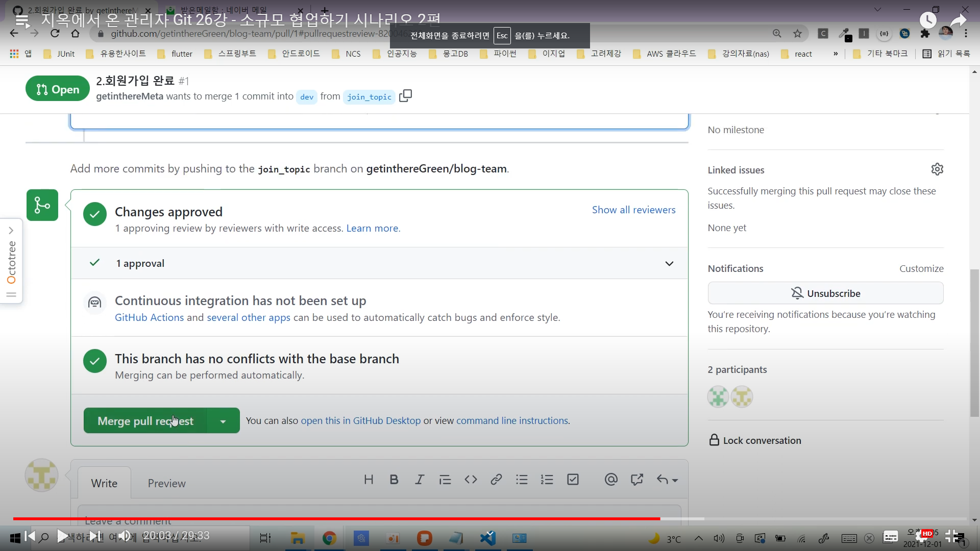
Task: Play the video with the play button
Action: pos(62,536)
